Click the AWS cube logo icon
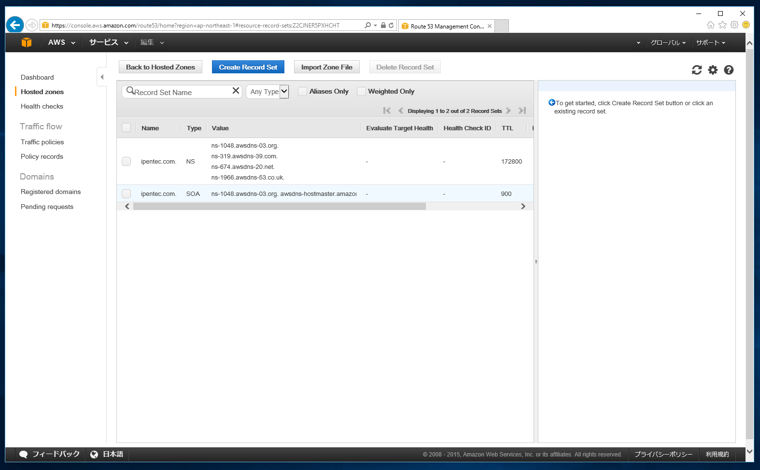Image resolution: width=760 pixels, height=470 pixels. [26, 43]
